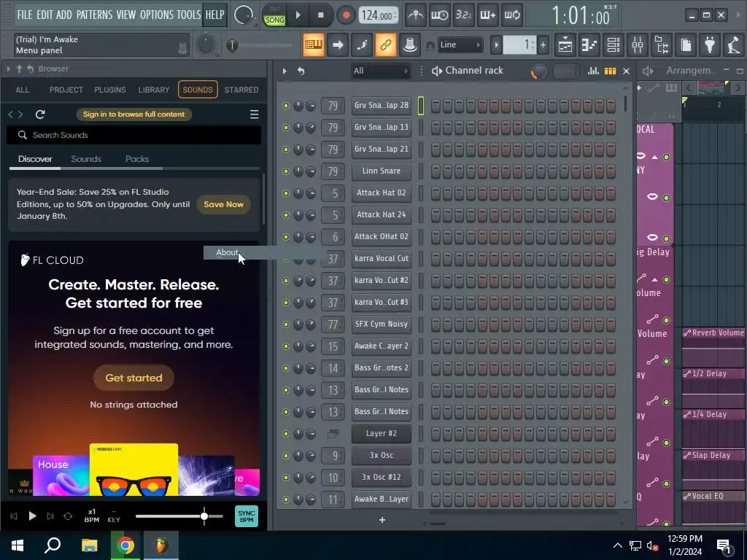Open the Mixer toolbar icon
Image resolution: width=747 pixels, height=560 pixels.
(x=638, y=45)
